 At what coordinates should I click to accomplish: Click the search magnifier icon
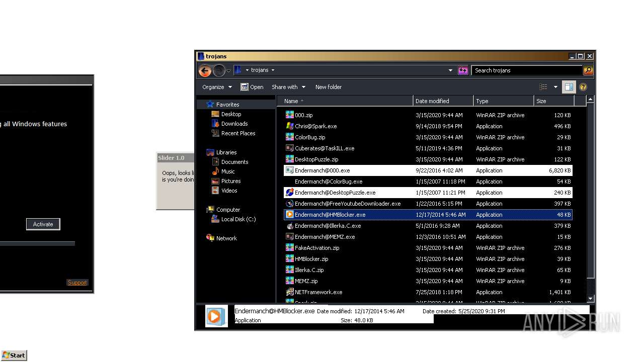point(588,70)
